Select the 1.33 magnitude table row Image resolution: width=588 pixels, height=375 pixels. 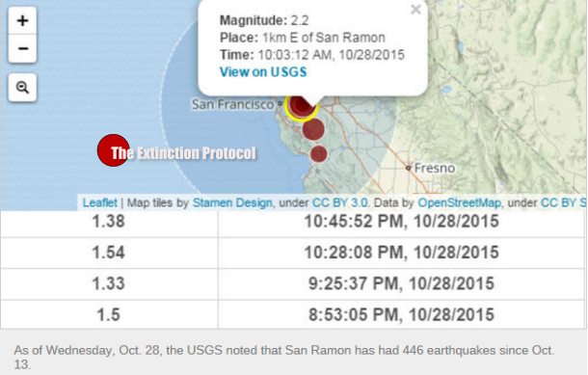(292, 283)
